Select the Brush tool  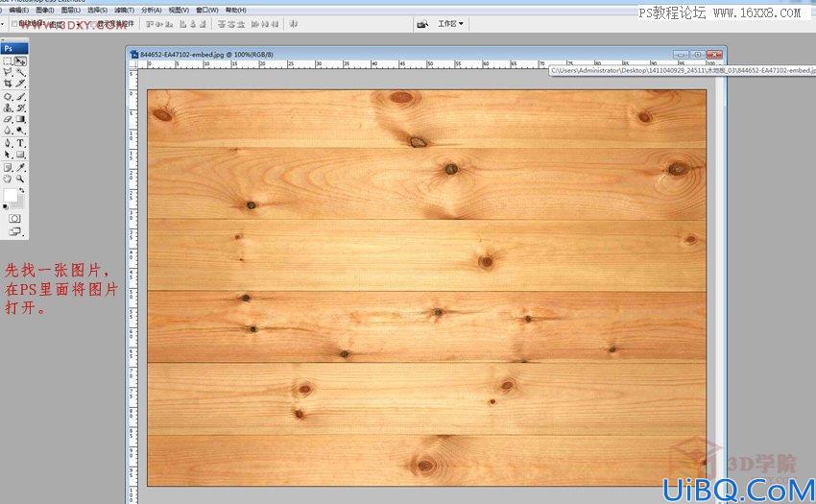click(21, 97)
